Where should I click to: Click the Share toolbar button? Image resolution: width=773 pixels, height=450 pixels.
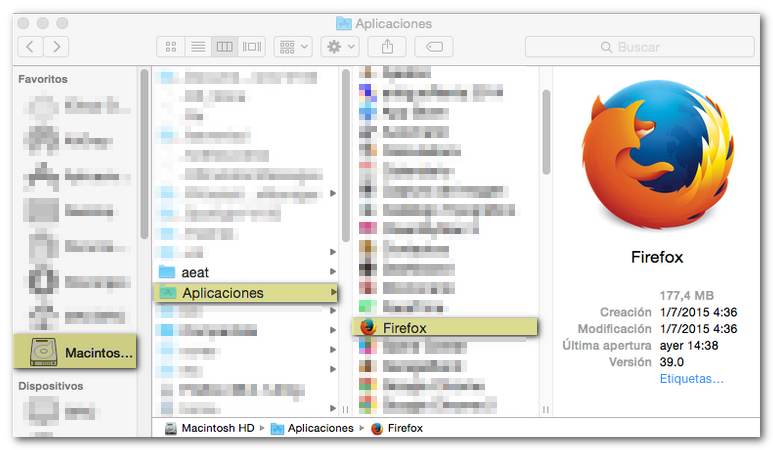[386, 47]
